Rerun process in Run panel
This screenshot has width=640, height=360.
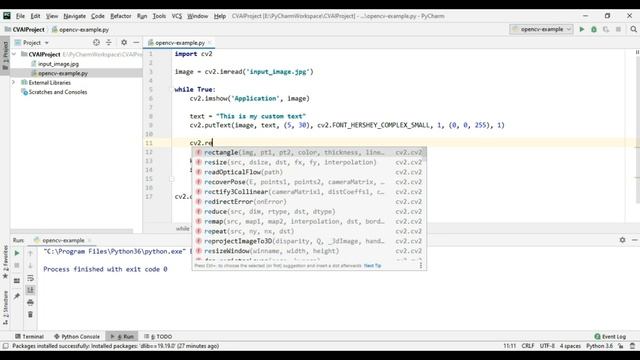tap(17, 253)
